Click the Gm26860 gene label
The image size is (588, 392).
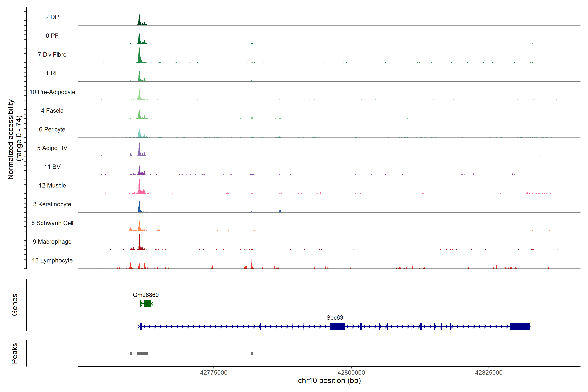coord(146,295)
